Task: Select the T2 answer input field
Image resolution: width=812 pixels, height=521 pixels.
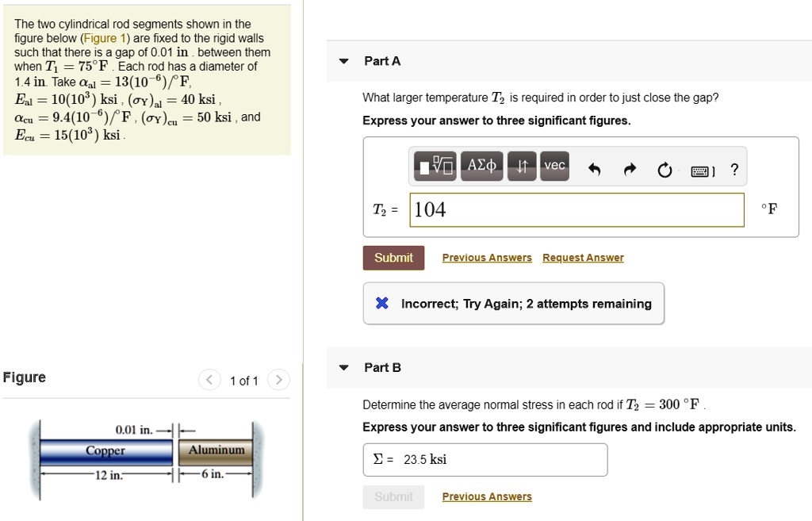Action: point(576,209)
